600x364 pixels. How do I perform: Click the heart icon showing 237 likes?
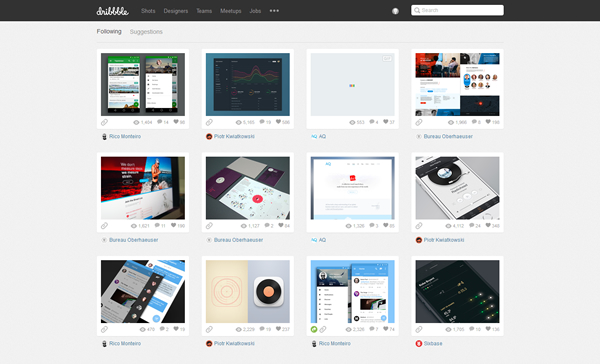point(278,329)
